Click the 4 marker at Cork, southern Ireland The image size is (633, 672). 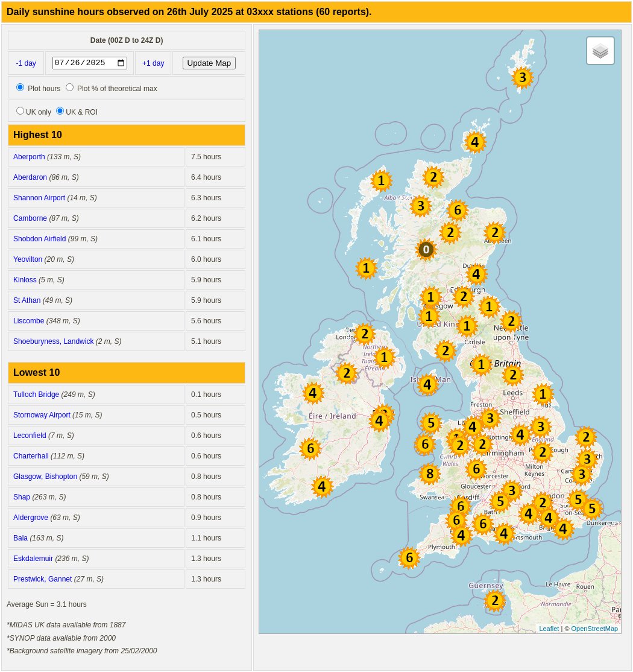[322, 486]
